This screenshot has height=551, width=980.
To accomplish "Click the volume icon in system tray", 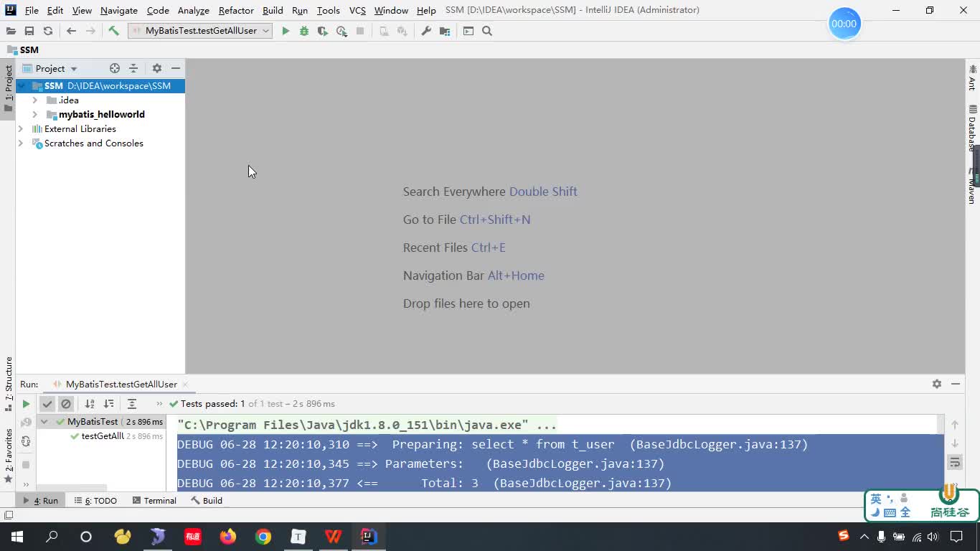I will 933,537.
